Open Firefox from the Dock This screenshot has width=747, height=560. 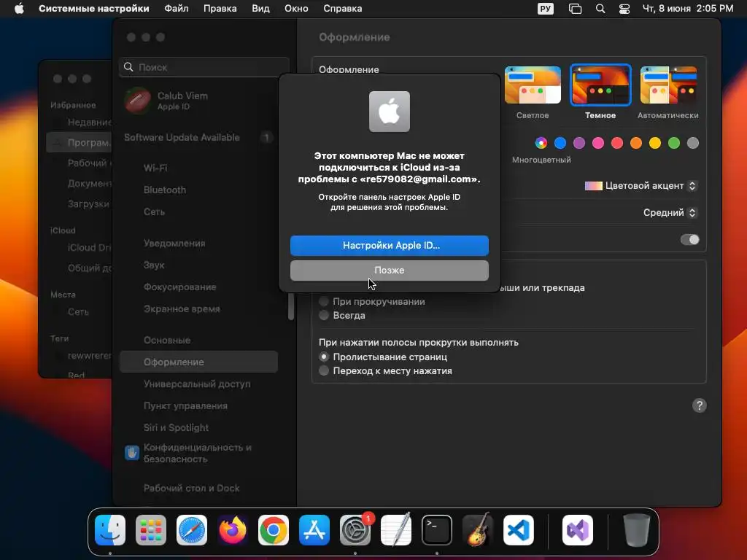233,530
